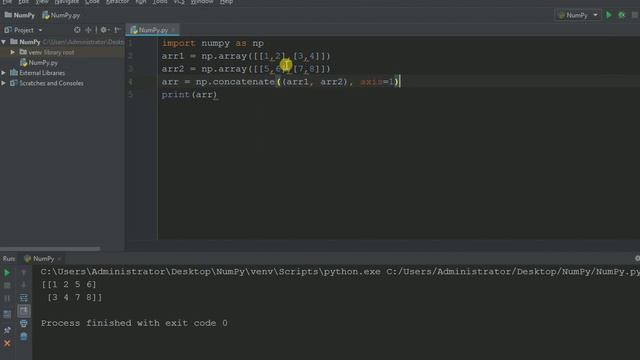Click the gray stop square in top toolbar
Image resolution: width=640 pixels, height=360 pixels.
(635, 15)
